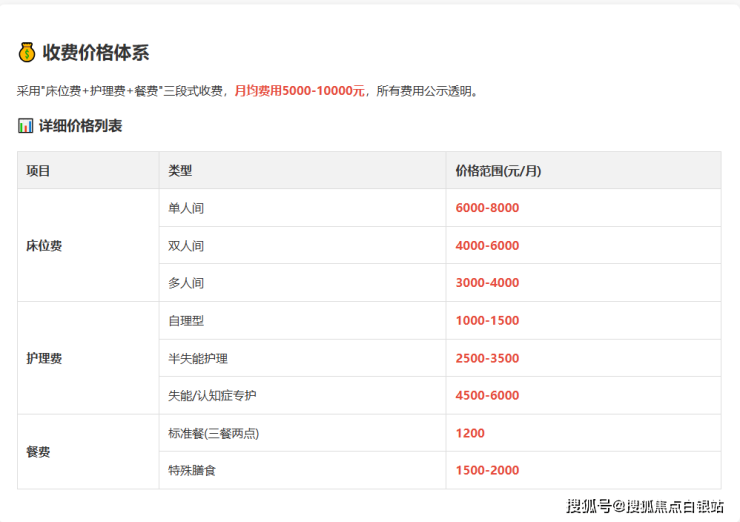Select the 护理费 row label
Screen dimensions: 740x522
pyautogui.click(x=44, y=358)
